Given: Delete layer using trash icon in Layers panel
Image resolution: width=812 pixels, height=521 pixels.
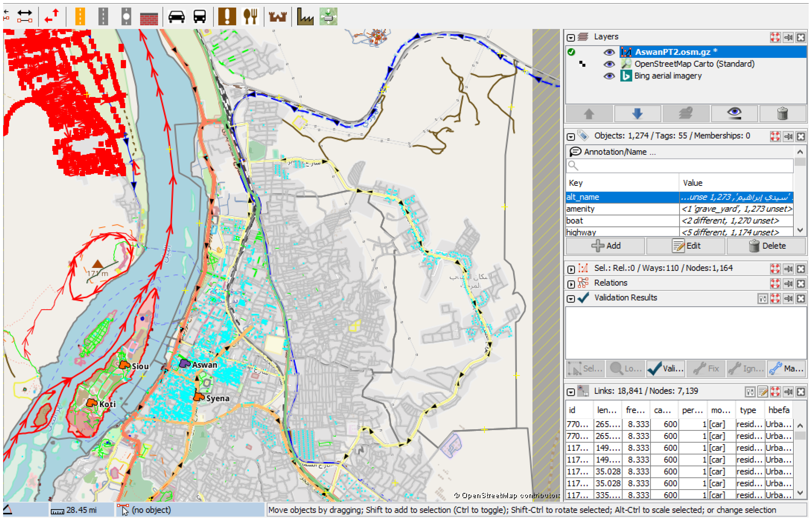Looking at the screenshot, I should pyautogui.click(x=782, y=113).
